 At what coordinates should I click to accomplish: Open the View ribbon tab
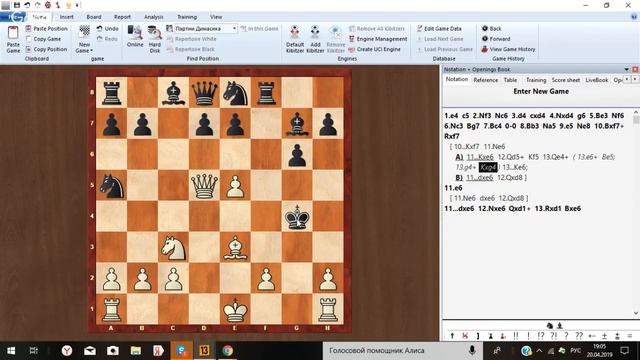pyautogui.click(x=216, y=17)
